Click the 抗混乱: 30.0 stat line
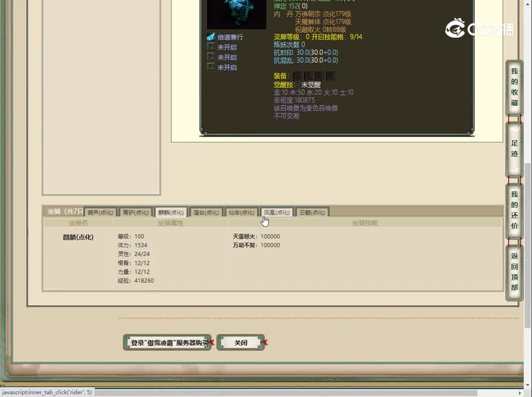This screenshot has height=397, width=532. pyautogui.click(x=306, y=60)
